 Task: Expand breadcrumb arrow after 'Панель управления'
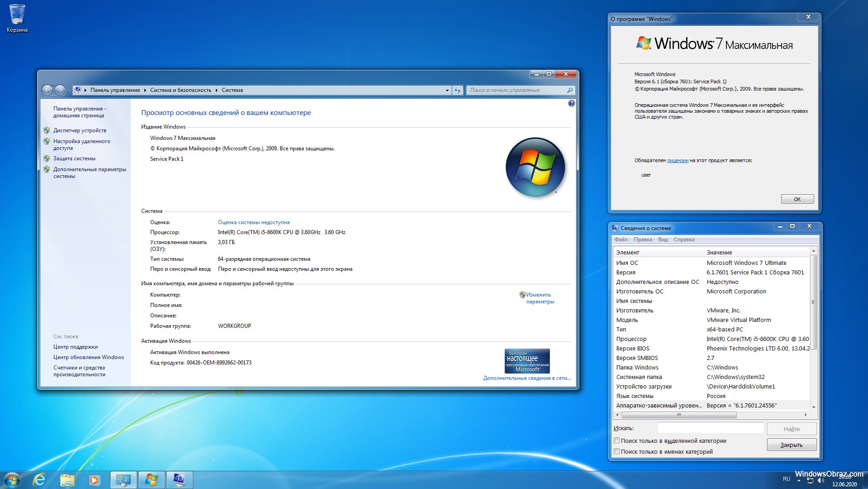pyautogui.click(x=145, y=90)
